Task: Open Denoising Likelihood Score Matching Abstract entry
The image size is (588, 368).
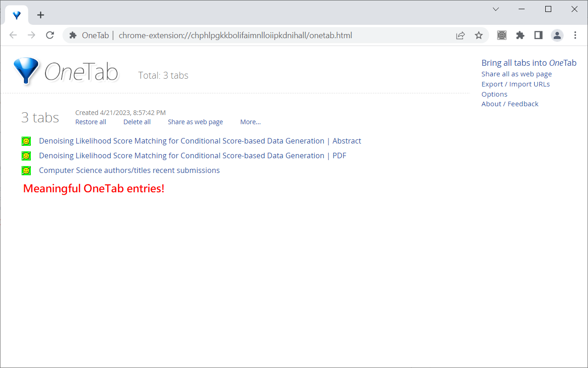Action: pyautogui.click(x=200, y=141)
